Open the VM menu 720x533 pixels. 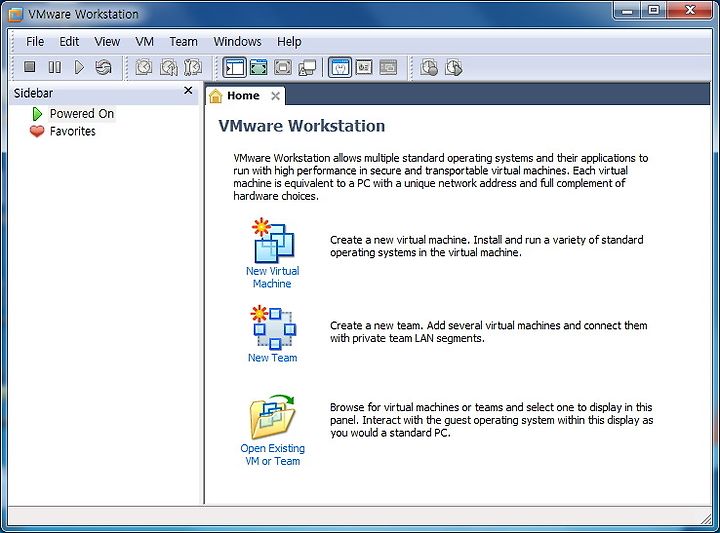(x=145, y=42)
